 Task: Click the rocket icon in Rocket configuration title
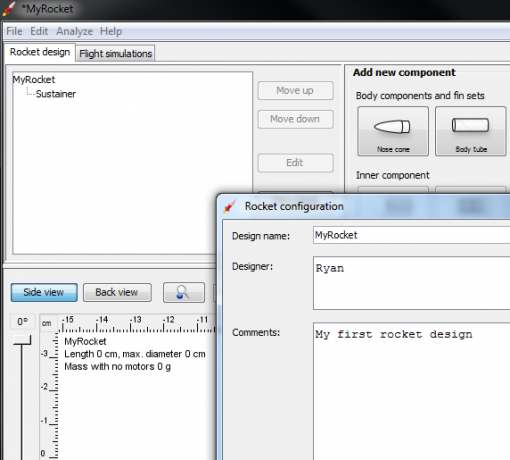pyautogui.click(x=230, y=206)
